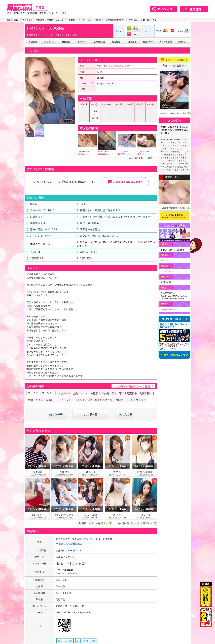Image resolution: width=215 pixels, height=644 pixels.
Task: Open the 女の子一覧 navigation tab
Action: tap(49, 42)
